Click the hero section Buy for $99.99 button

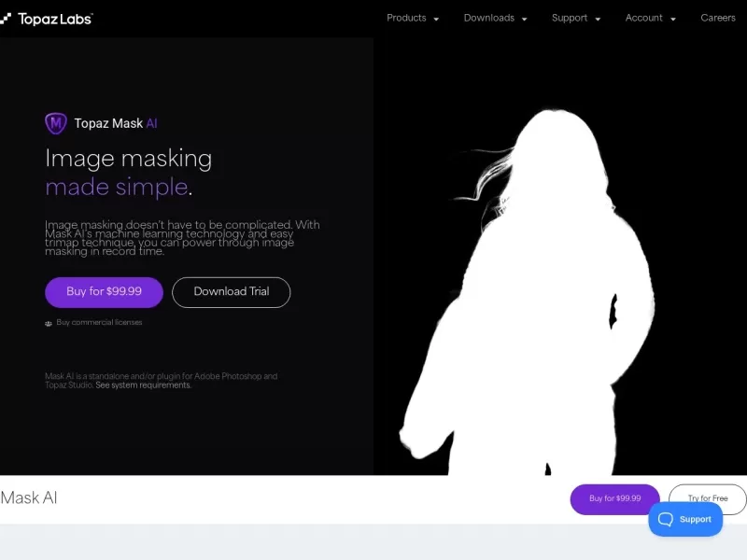pos(104,292)
